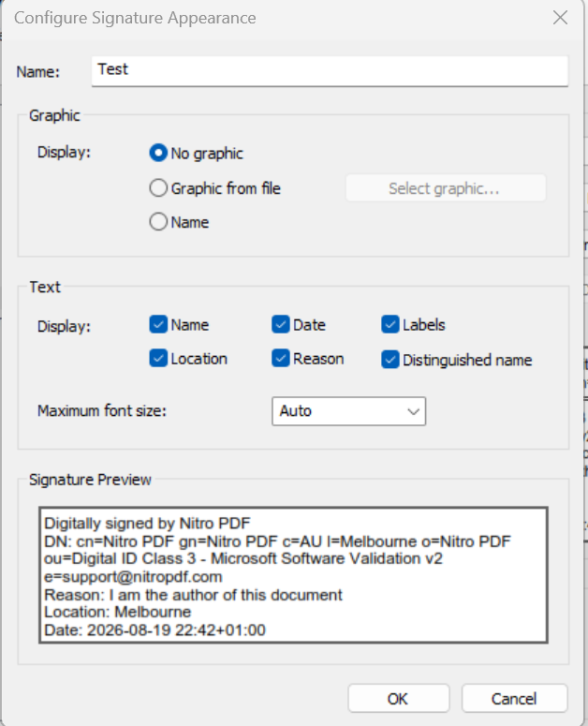
Task: Click the 'e=support@nitropdf.com' preview line
Action: coord(133,577)
